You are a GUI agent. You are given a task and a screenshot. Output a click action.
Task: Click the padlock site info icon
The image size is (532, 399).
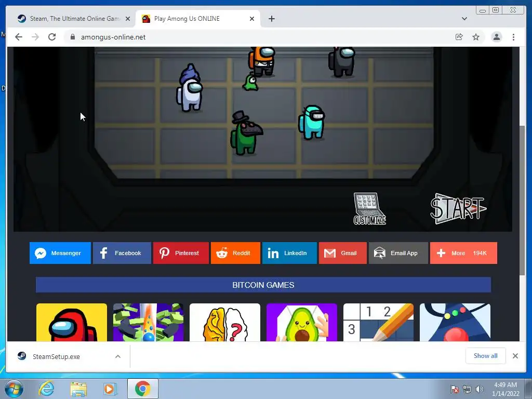click(x=73, y=37)
